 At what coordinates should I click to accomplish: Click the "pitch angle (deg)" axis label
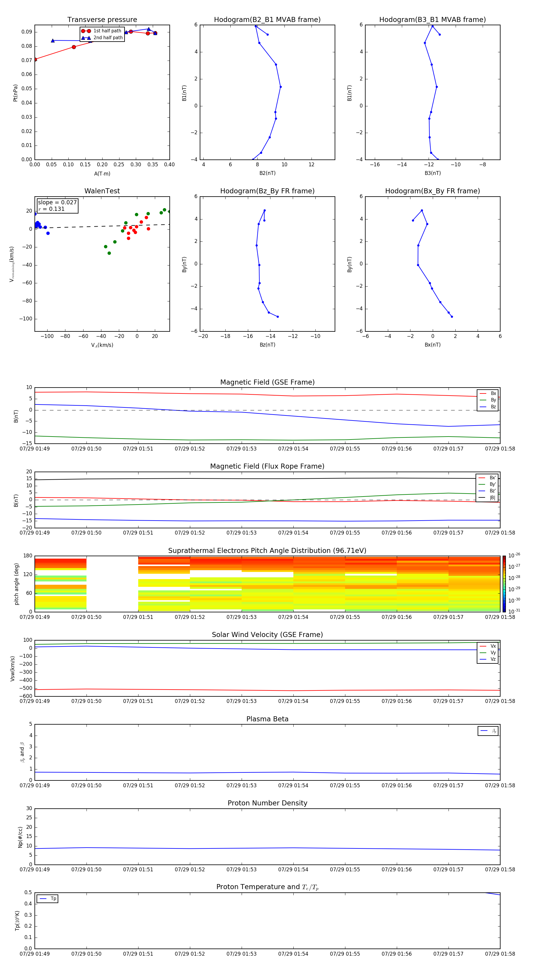click(16, 584)
